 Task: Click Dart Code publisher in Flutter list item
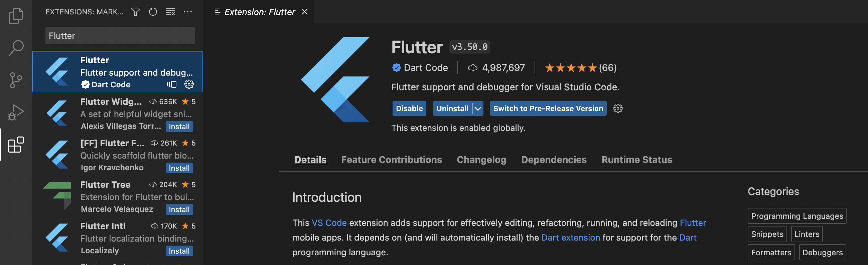coord(111,84)
